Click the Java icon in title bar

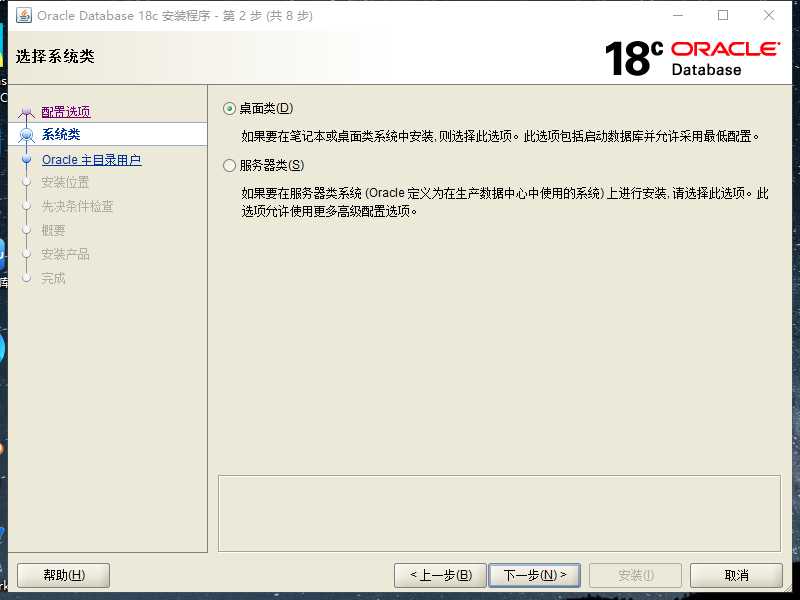coord(24,15)
